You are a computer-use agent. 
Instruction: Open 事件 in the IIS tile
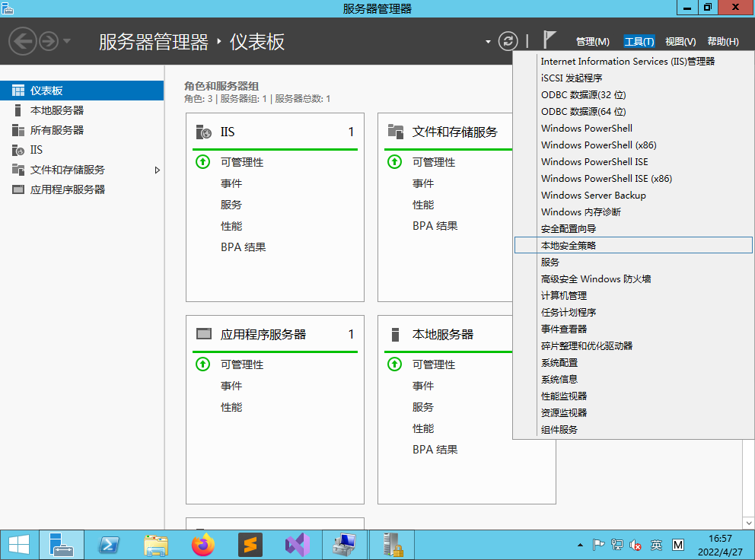click(x=231, y=183)
